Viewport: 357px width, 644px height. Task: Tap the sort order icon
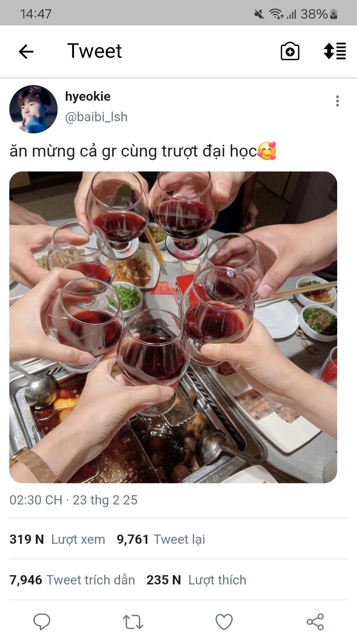pyautogui.click(x=335, y=51)
